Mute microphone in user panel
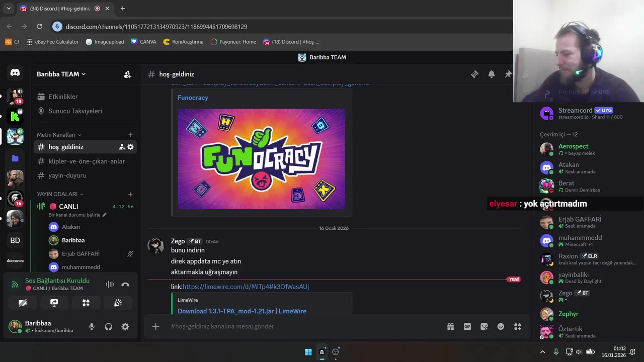The image size is (644, 362). 92,327
